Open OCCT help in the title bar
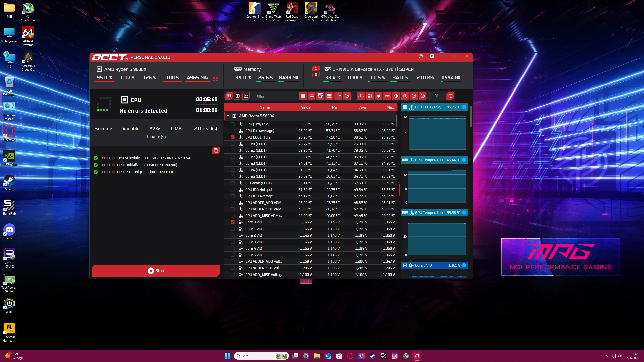 421,56
